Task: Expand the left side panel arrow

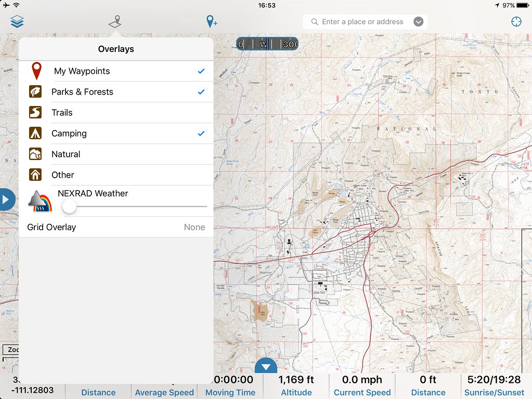Action: [7, 199]
